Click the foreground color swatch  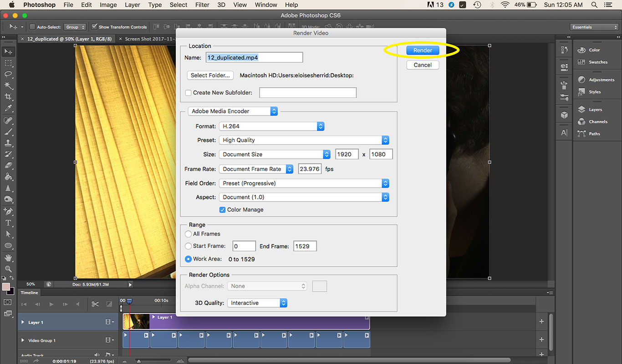tap(6, 287)
